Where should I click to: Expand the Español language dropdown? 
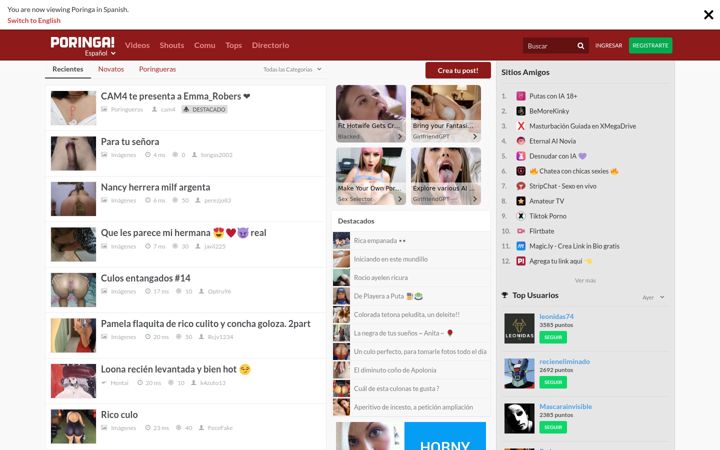(x=100, y=53)
